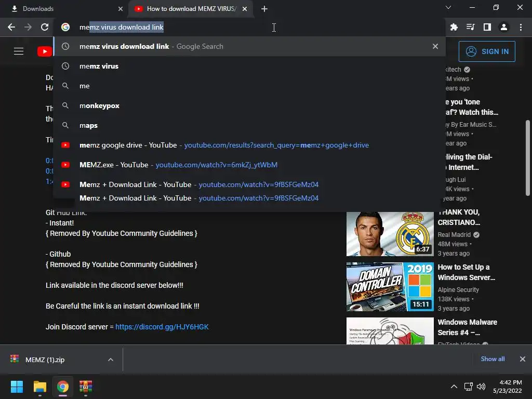Open the volume tray icon
The height and width of the screenshot is (399, 532).
point(481,387)
